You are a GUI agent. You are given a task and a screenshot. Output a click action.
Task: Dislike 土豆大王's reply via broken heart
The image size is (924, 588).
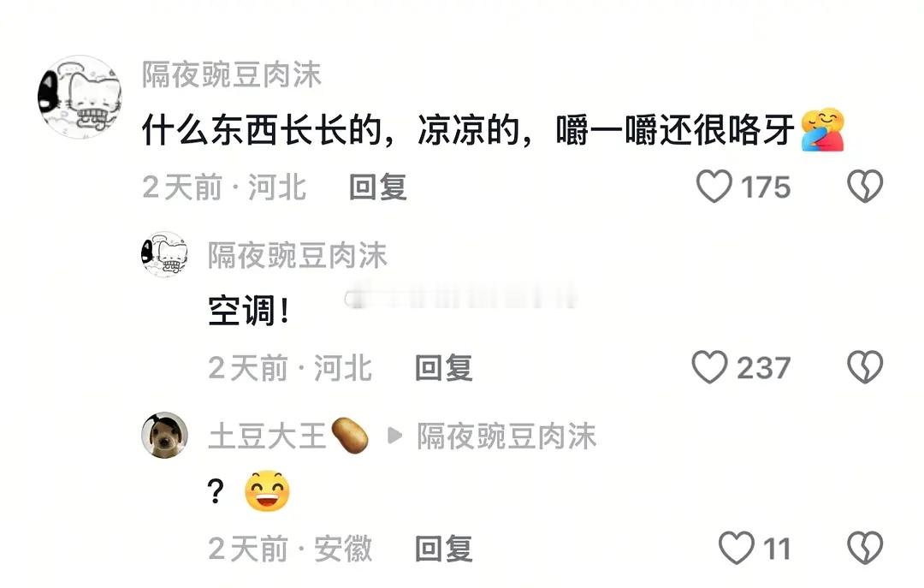[864, 549]
